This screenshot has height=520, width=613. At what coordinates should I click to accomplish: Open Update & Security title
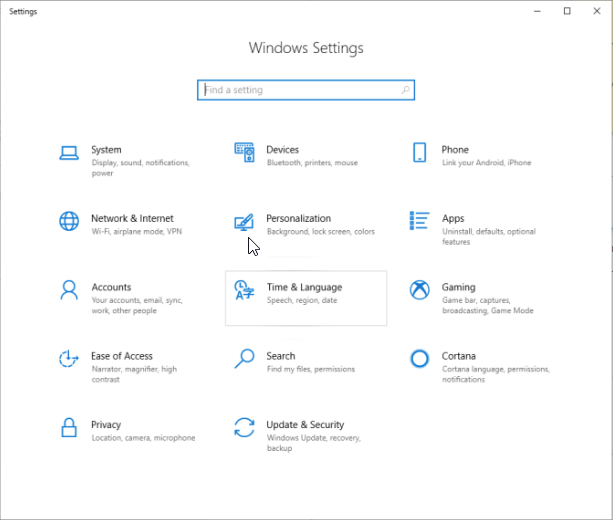point(305,425)
